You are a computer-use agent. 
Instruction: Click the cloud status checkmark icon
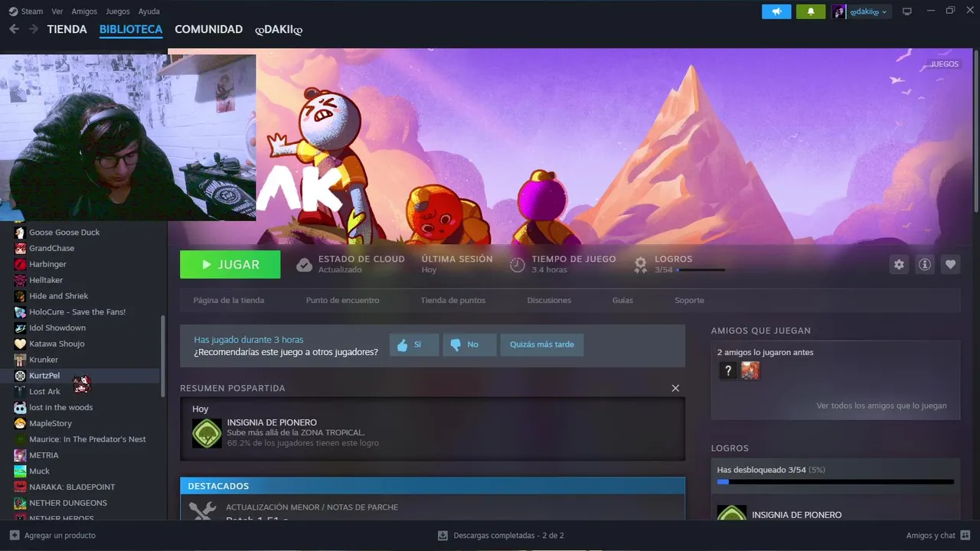tap(304, 265)
